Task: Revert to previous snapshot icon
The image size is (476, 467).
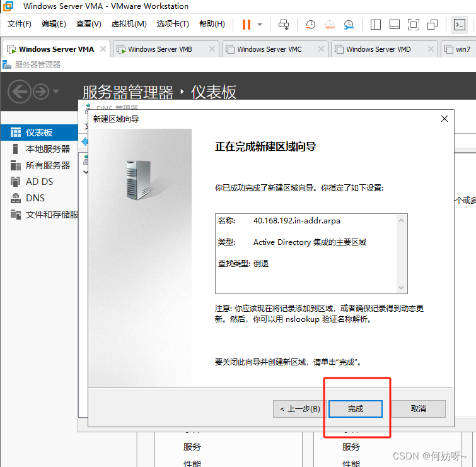Action: 330,25
